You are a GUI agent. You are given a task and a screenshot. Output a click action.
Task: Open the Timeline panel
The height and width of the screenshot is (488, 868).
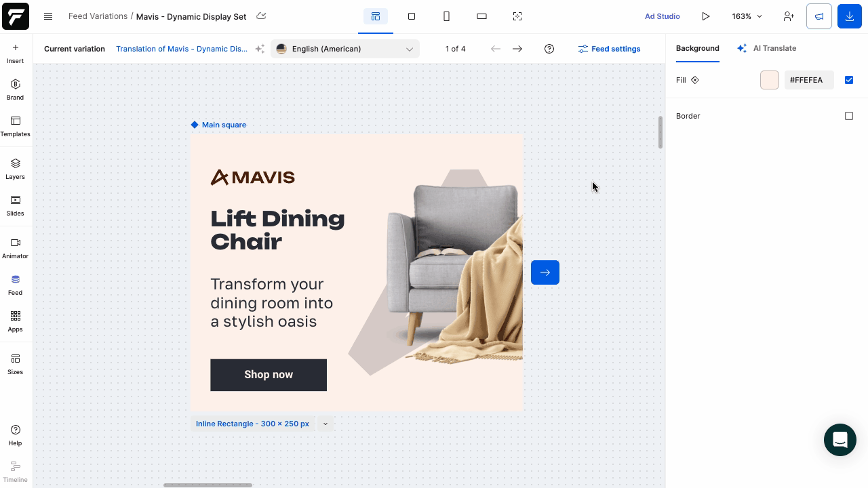click(x=15, y=472)
